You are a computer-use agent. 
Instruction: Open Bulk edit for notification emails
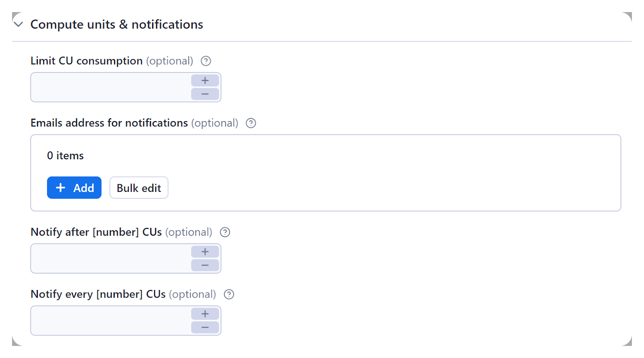[138, 187]
